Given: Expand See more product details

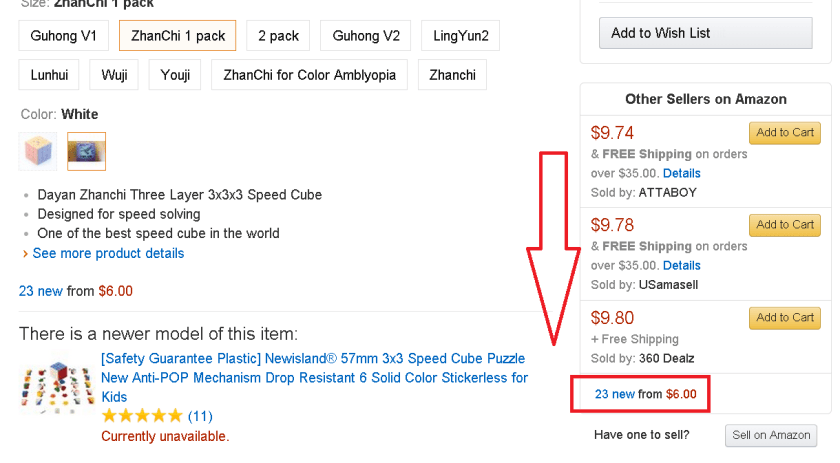Looking at the screenshot, I should tap(108, 254).
